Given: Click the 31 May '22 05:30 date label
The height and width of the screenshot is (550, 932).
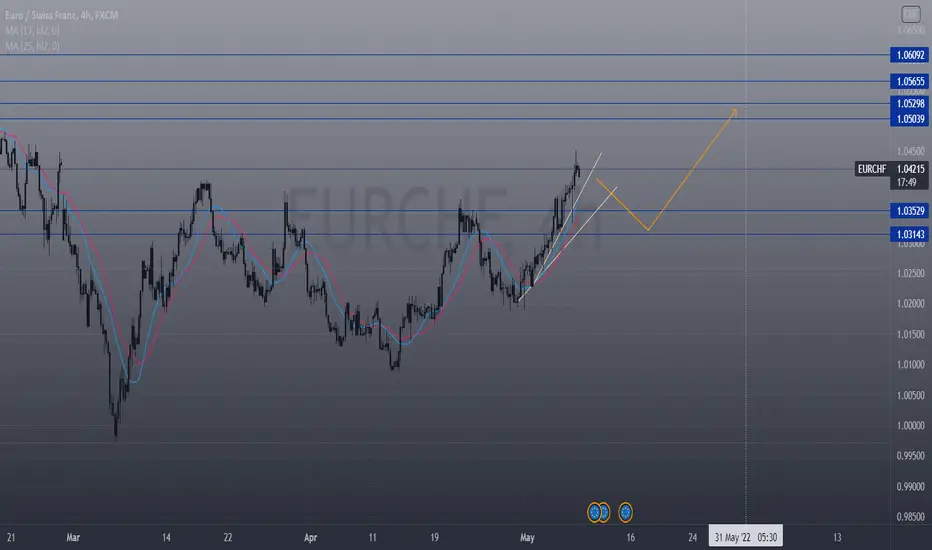Looking at the screenshot, I should [745, 537].
